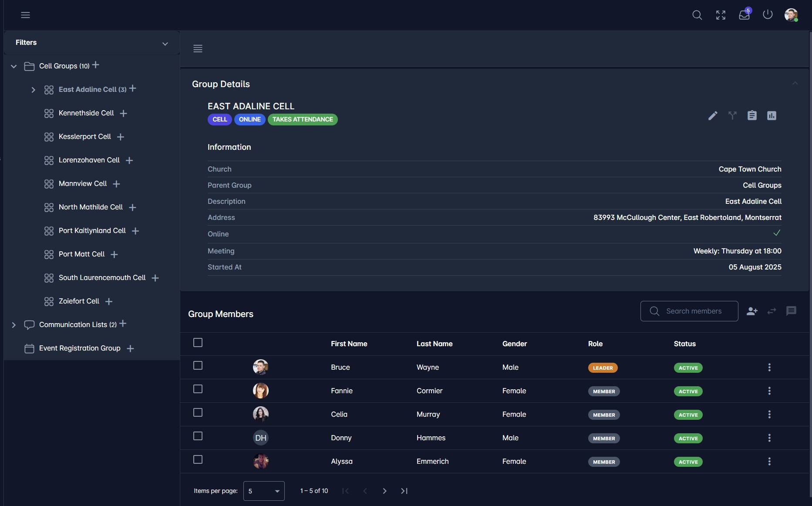Select the Fannie Cormier row checkbox

(198, 389)
